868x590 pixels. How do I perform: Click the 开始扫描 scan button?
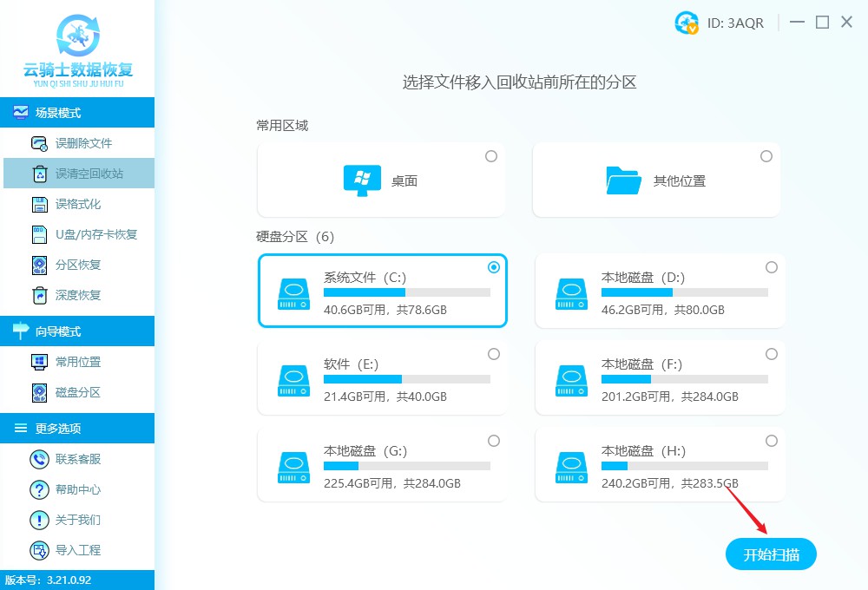tap(771, 554)
